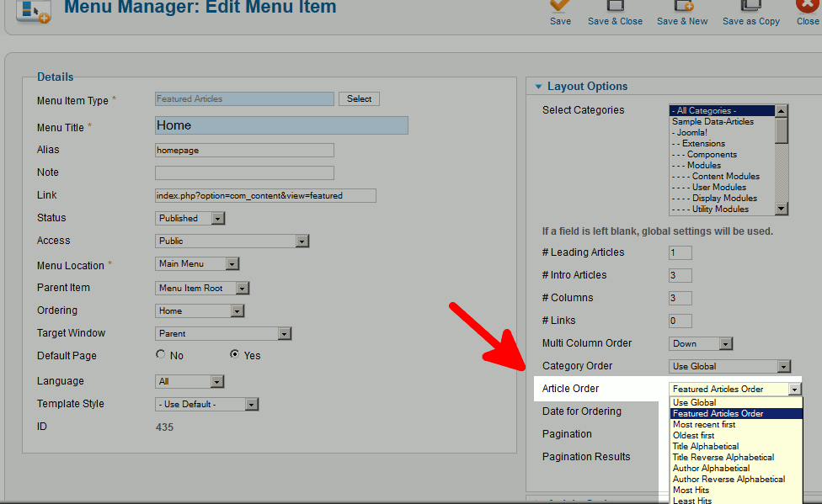
Task: Click the Save toolbar icon
Action: 560,7
